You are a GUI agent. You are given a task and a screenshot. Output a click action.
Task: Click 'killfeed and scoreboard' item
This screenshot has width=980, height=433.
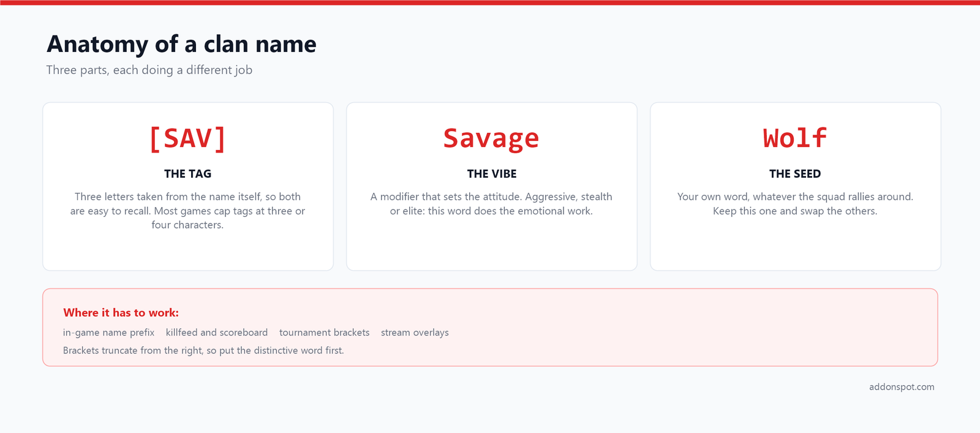[x=217, y=333]
